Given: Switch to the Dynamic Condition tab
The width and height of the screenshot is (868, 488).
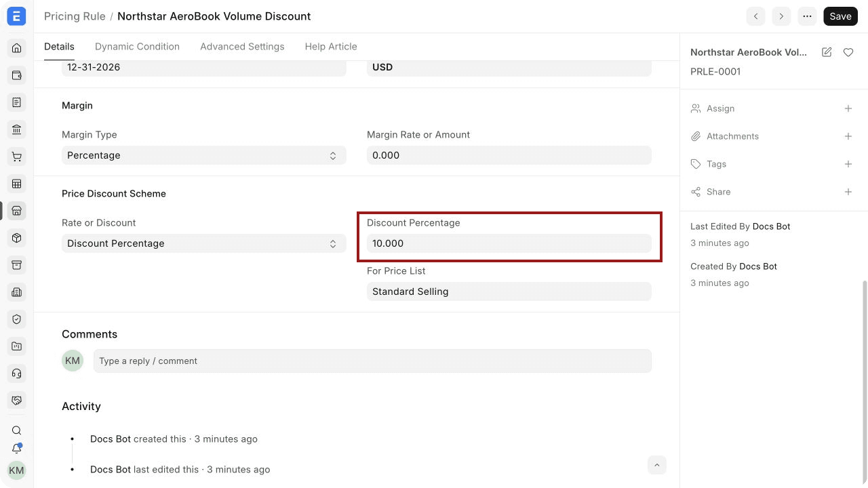Looking at the screenshot, I should (x=137, y=47).
